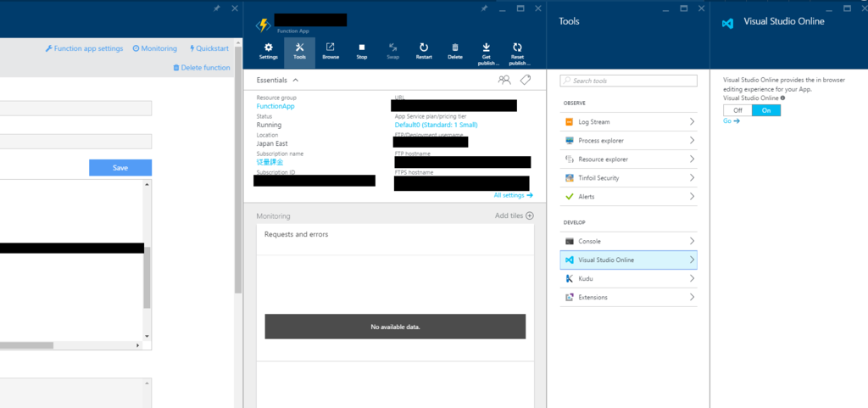Click the second input field above Save

[x=75, y=141]
